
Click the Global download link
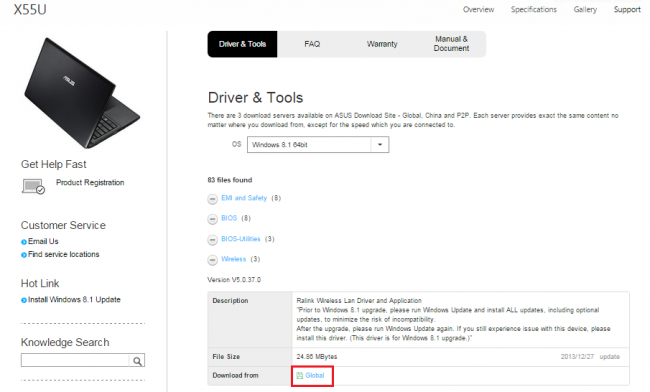click(315, 375)
